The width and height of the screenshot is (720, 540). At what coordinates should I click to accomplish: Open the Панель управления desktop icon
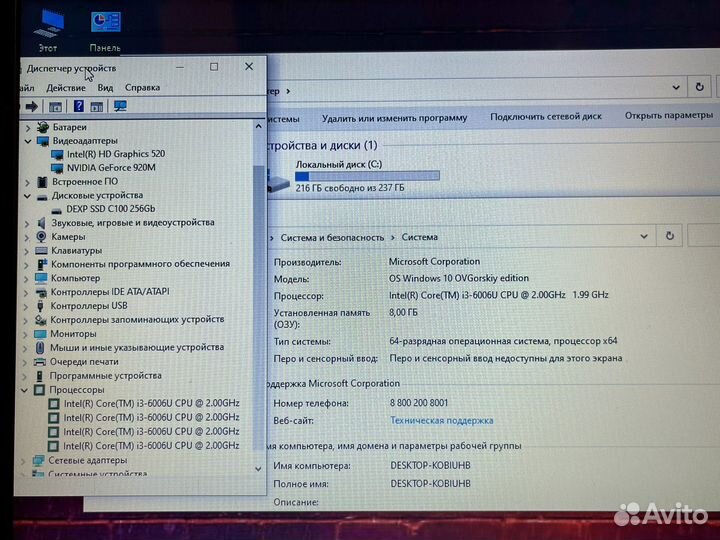106,31
